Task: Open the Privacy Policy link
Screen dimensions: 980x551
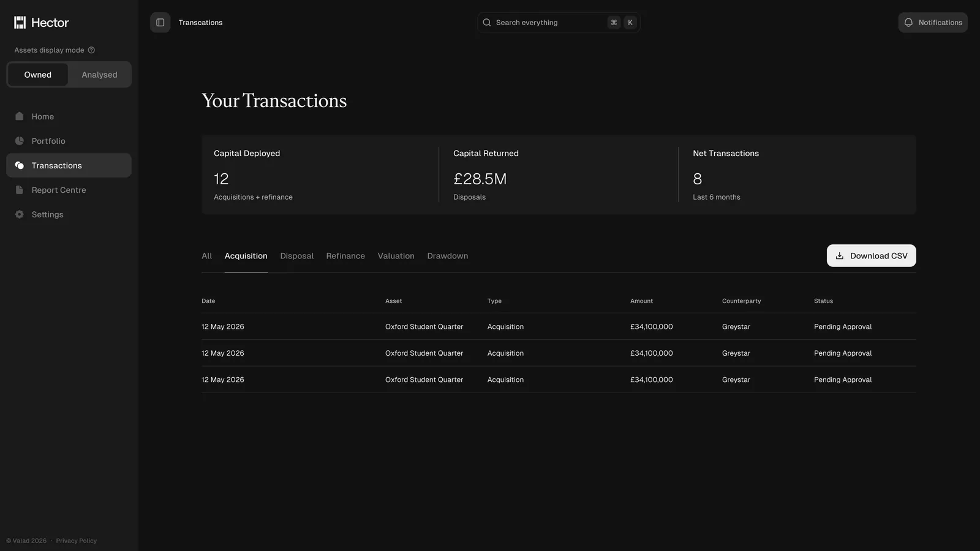Action: click(x=77, y=541)
